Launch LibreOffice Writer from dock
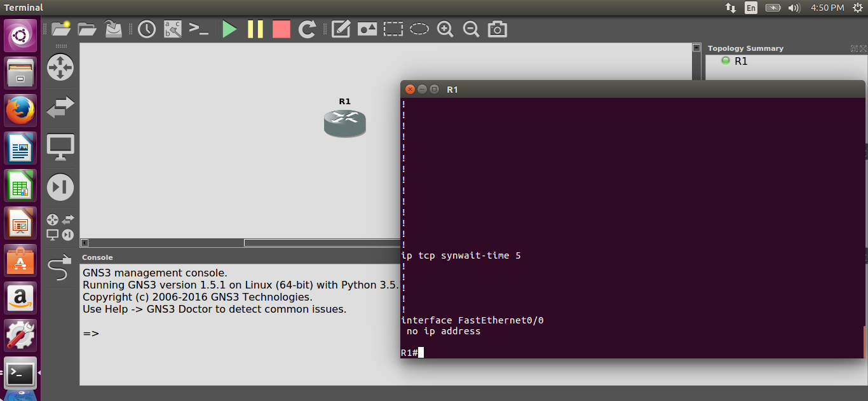Image resolution: width=868 pixels, height=401 pixels. pos(21,148)
